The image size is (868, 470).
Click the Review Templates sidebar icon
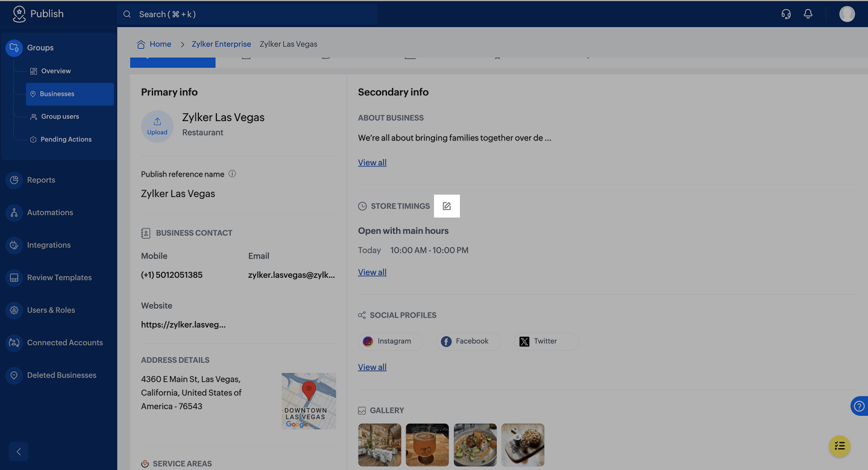[x=14, y=278]
